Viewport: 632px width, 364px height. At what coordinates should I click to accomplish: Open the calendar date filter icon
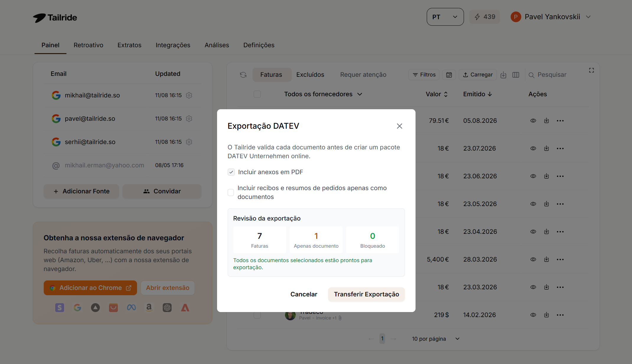[449, 75]
